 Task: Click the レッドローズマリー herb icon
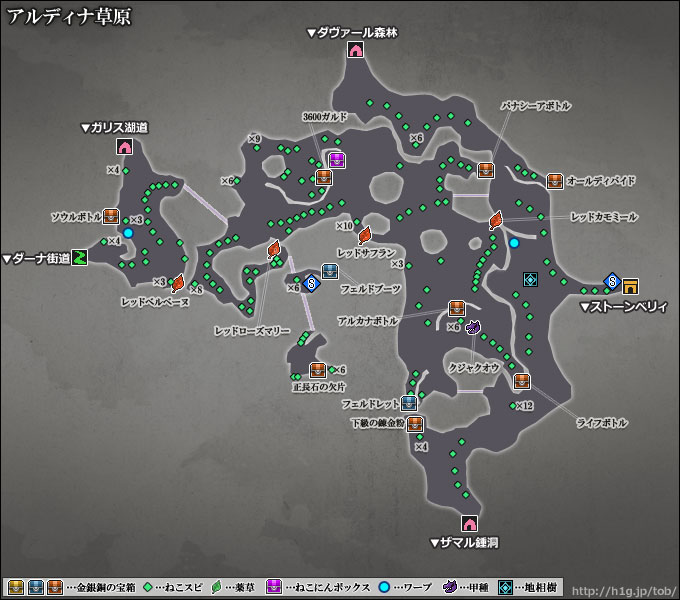274,249
